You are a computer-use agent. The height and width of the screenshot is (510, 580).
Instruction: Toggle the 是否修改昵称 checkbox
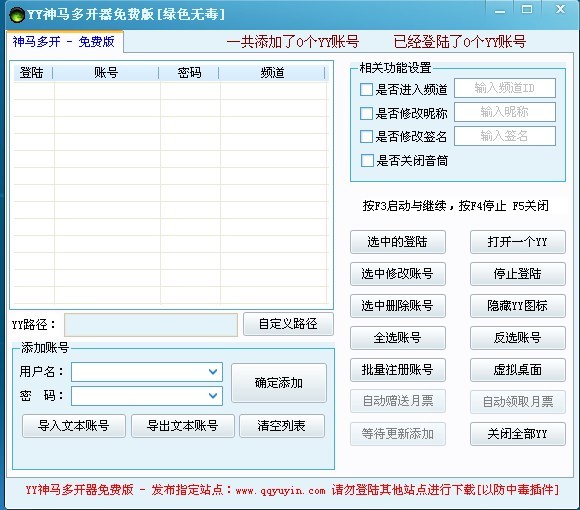(x=366, y=113)
